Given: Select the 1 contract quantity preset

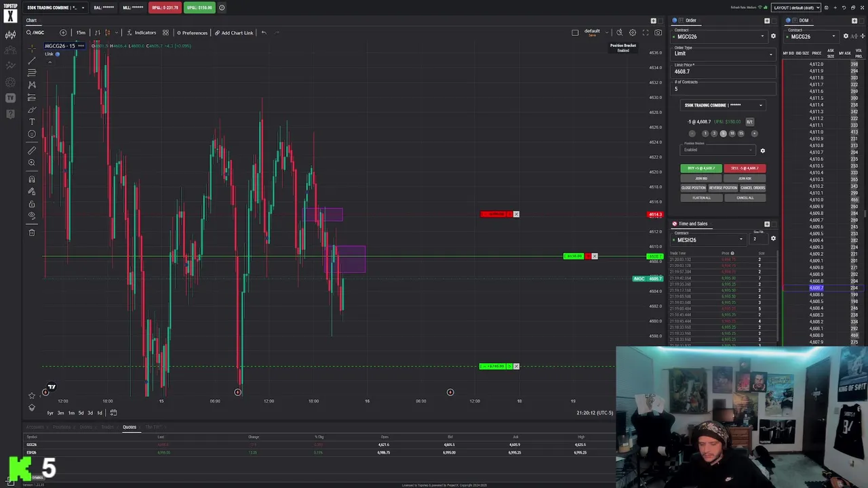Looking at the screenshot, I should pos(705,134).
